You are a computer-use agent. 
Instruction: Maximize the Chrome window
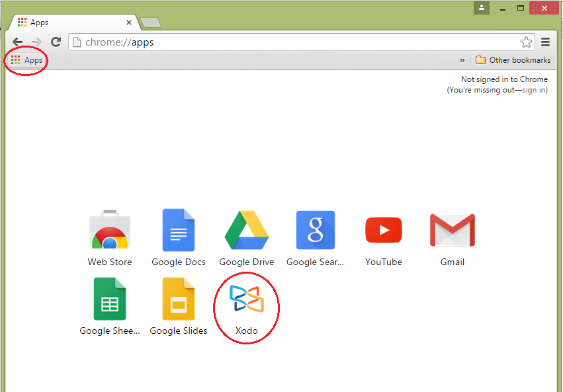coord(520,8)
